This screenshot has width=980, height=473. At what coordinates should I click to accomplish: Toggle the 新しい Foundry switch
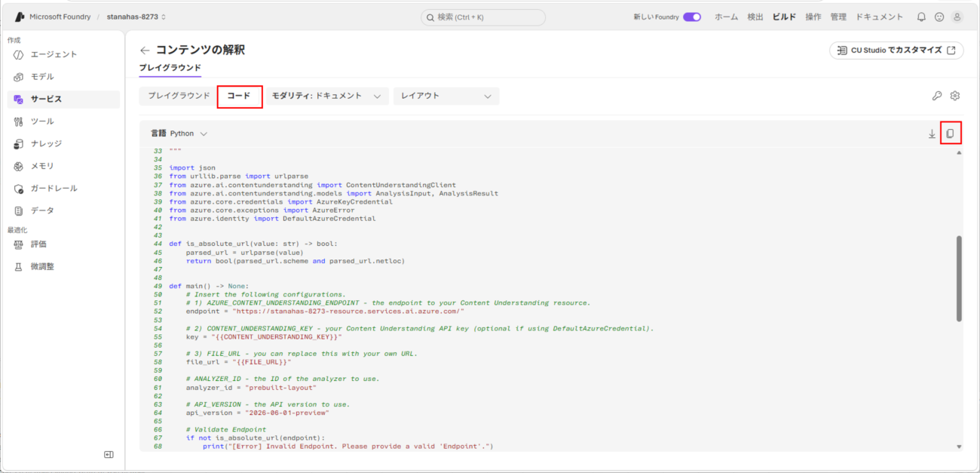coord(692,17)
